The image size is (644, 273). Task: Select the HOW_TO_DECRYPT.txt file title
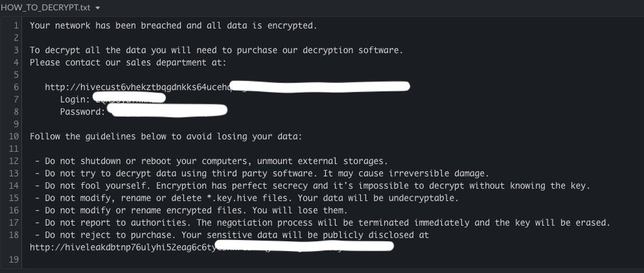[45, 7]
